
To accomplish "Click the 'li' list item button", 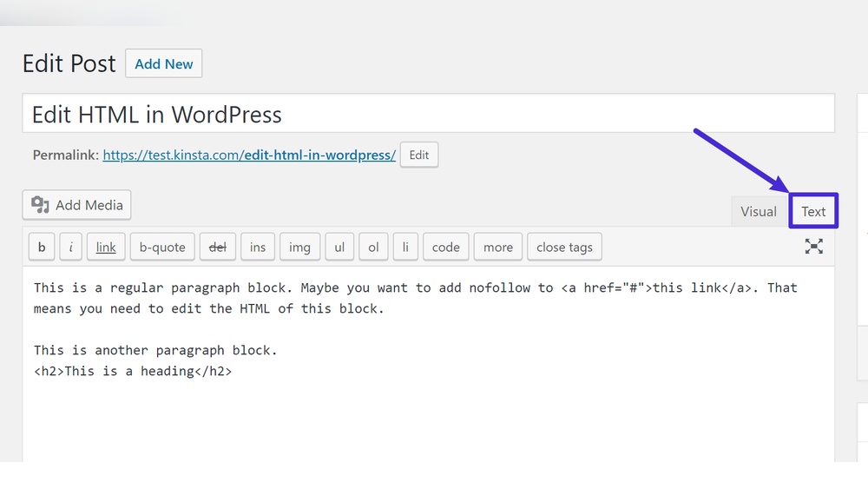I will [405, 247].
